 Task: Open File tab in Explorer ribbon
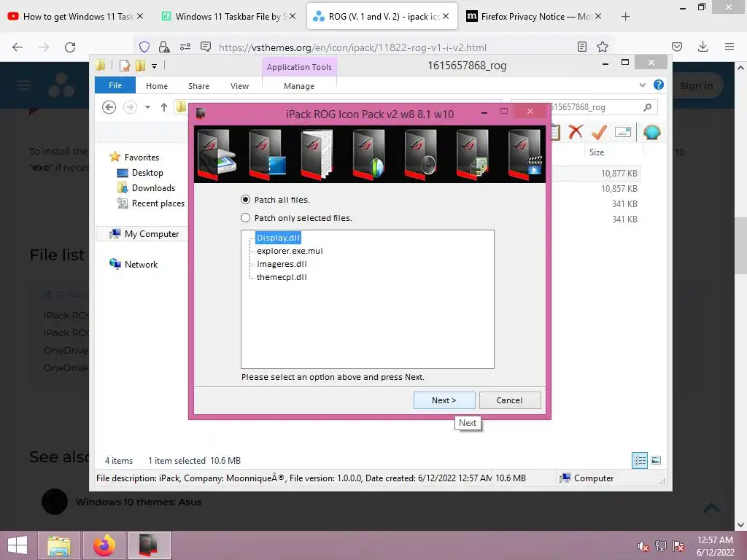115,85
